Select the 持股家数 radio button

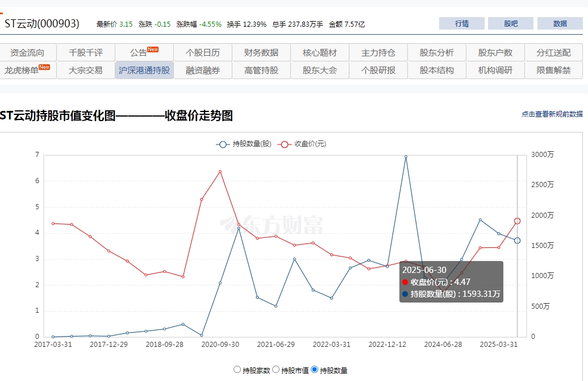coord(237,370)
